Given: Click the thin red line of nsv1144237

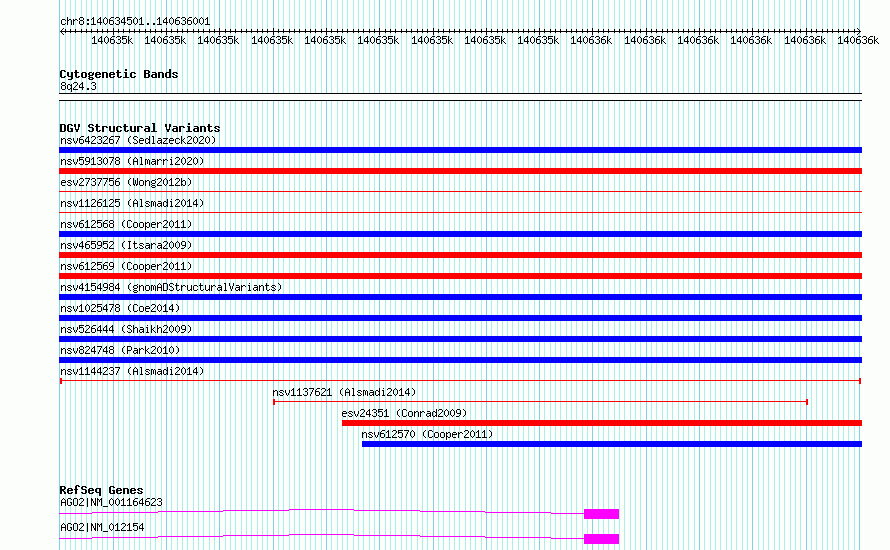Looking at the screenshot, I should click(x=460, y=381).
